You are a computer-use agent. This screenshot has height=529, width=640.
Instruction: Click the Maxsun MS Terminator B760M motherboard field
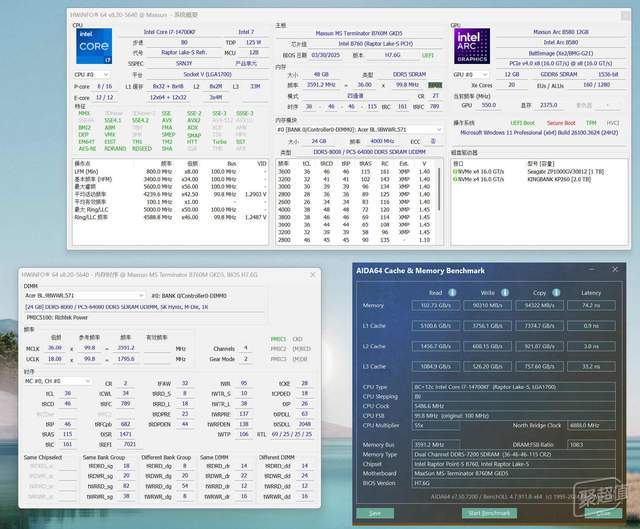point(359,33)
